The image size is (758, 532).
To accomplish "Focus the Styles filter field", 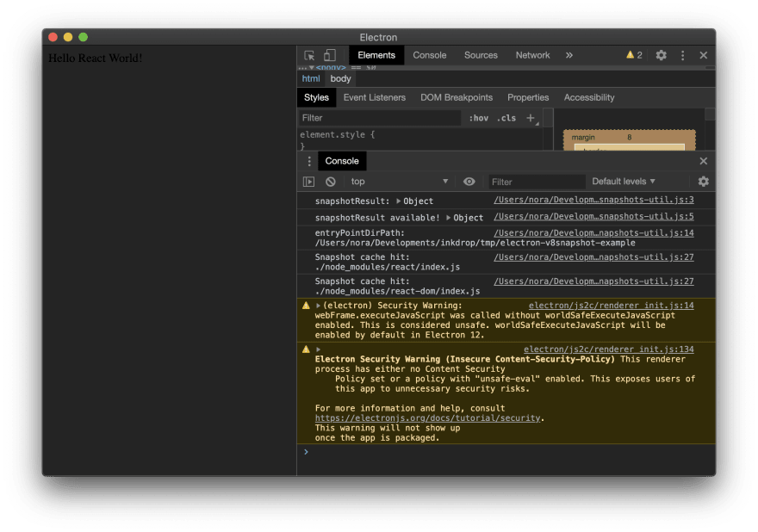I will [x=380, y=118].
